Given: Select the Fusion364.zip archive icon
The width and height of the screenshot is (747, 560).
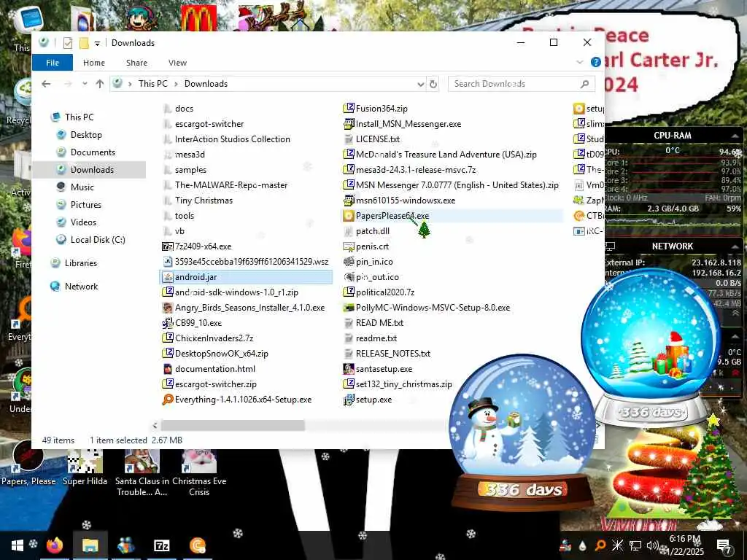Looking at the screenshot, I should click(x=349, y=109).
